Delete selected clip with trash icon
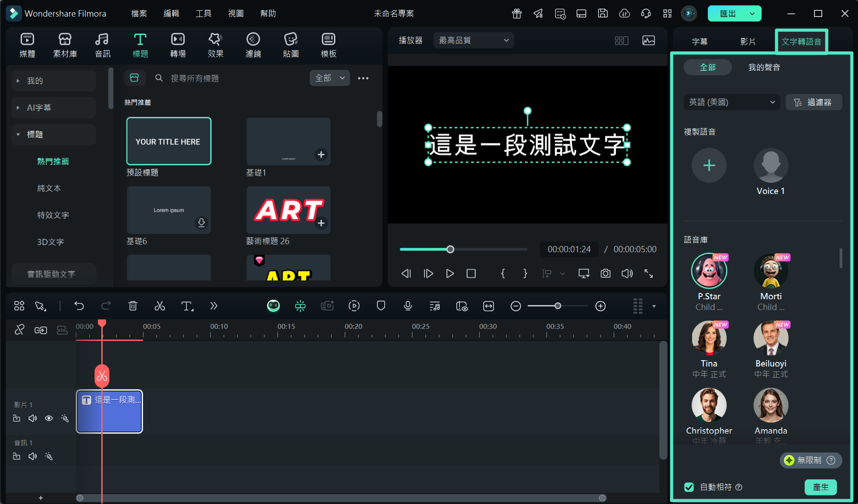This screenshot has height=504, width=858. pyautogui.click(x=133, y=306)
